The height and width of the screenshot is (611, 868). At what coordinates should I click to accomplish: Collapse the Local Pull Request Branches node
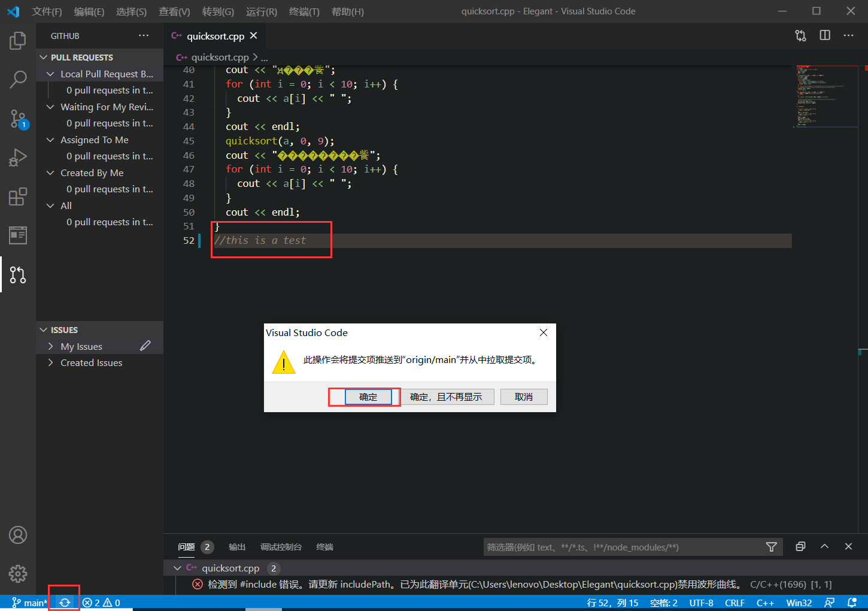click(x=50, y=74)
